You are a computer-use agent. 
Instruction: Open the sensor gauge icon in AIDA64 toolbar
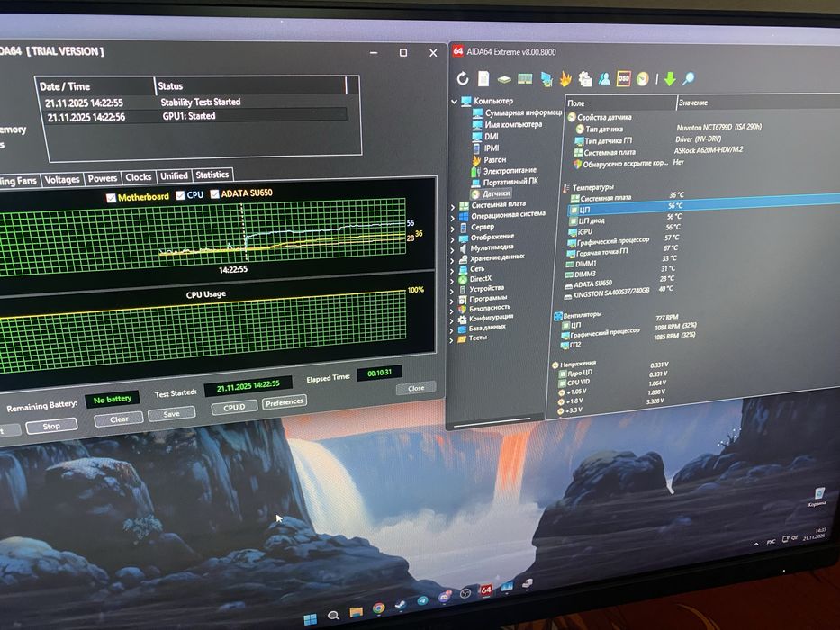coord(643,79)
